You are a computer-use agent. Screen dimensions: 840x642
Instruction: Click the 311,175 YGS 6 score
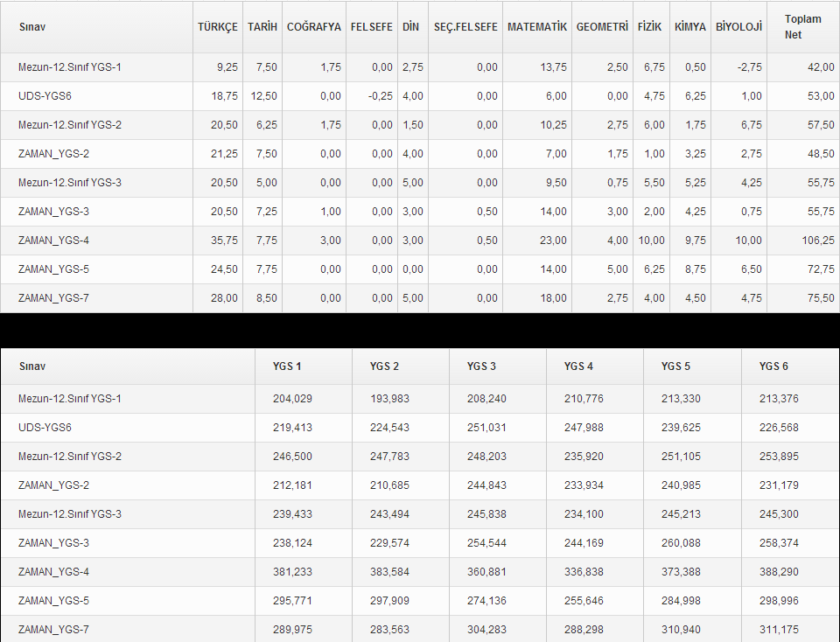(779, 630)
